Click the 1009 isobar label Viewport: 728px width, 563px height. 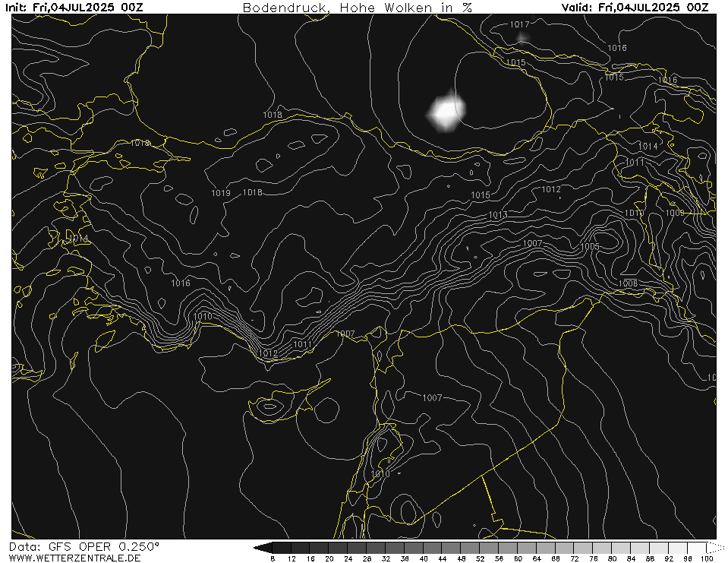point(675,213)
